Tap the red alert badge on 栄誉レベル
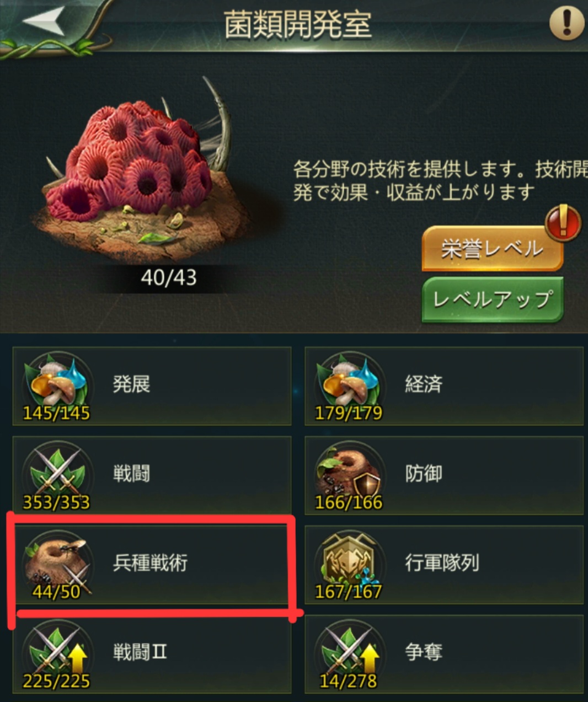Screen dimensions: 588x702 tap(563, 223)
